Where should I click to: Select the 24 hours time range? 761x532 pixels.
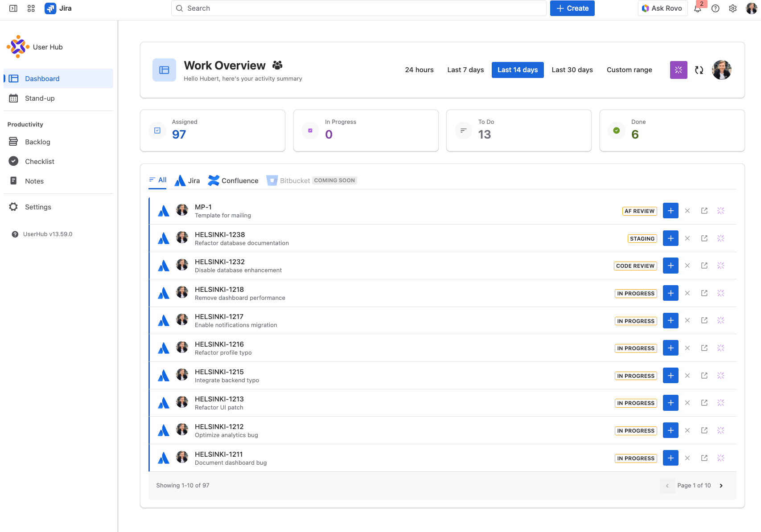(419, 70)
